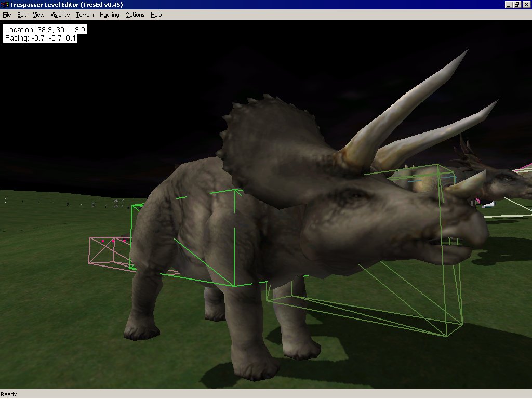Open the File menu
This screenshot has height=399, width=532.
point(7,15)
